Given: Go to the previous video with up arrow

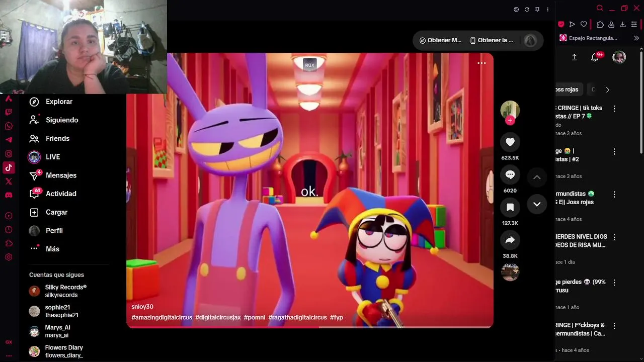Looking at the screenshot, I should point(537,177).
